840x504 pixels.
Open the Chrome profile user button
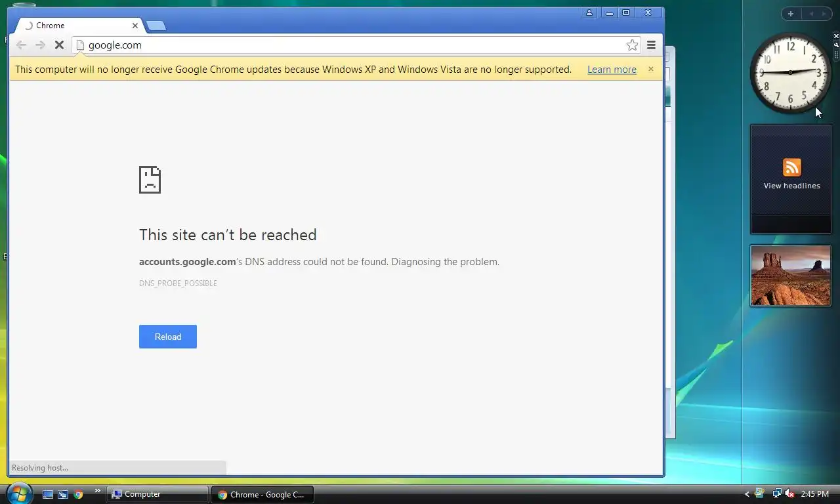pos(589,12)
